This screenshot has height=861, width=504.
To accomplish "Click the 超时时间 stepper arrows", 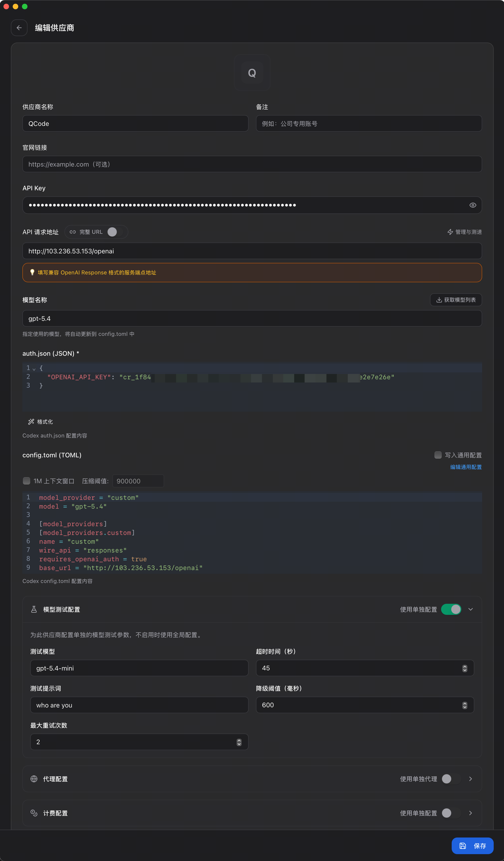I will tap(464, 668).
